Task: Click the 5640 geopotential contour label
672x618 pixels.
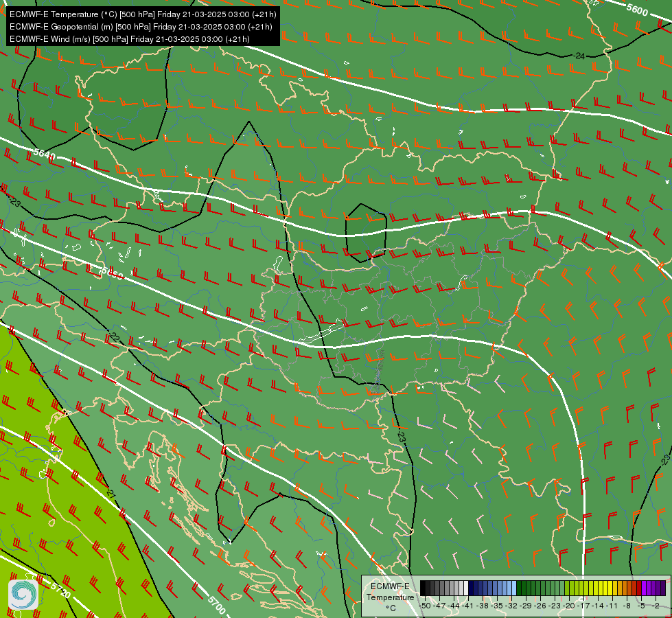Action: click(44, 153)
